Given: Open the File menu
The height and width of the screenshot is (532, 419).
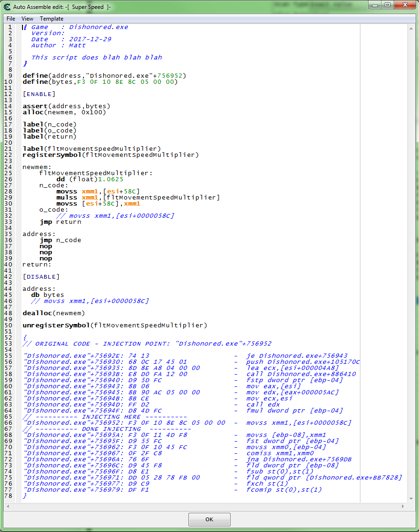Looking at the screenshot, I should tap(10, 19).
